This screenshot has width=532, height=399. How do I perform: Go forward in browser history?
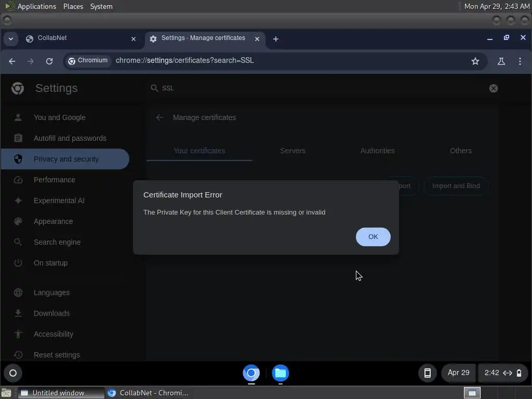31,61
